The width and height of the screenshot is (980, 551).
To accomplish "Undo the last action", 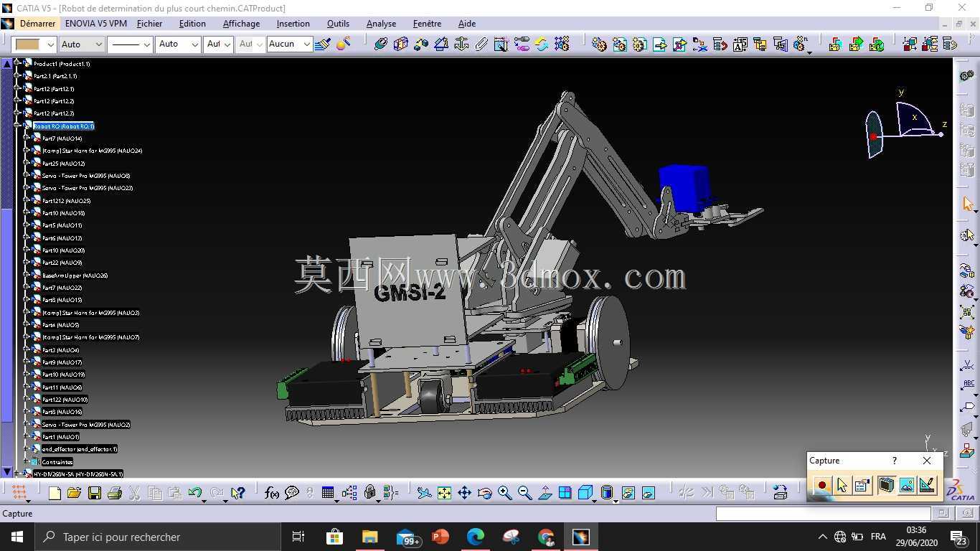I will click(x=194, y=493).
